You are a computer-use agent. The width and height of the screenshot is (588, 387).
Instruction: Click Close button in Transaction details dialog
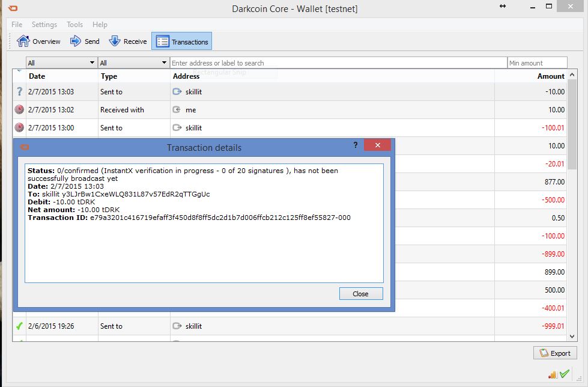(x=361, y=293)
